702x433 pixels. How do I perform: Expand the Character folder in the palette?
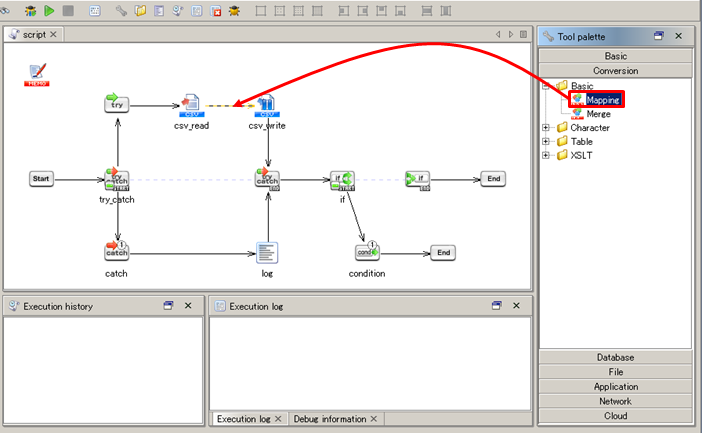(546, 128)
